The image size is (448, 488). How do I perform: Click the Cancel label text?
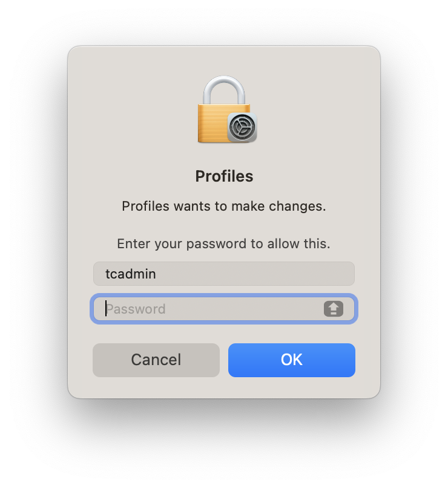click(x=156, y=360)
